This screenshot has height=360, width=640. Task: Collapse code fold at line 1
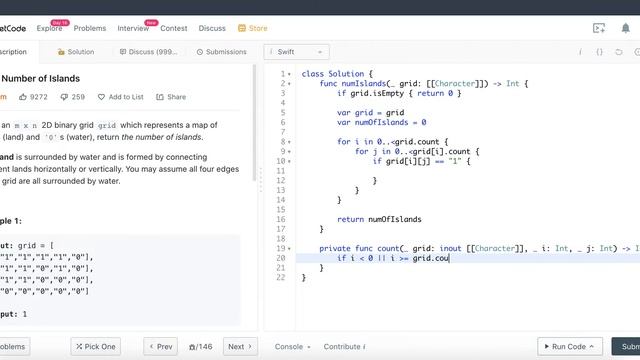click(289, 74)
